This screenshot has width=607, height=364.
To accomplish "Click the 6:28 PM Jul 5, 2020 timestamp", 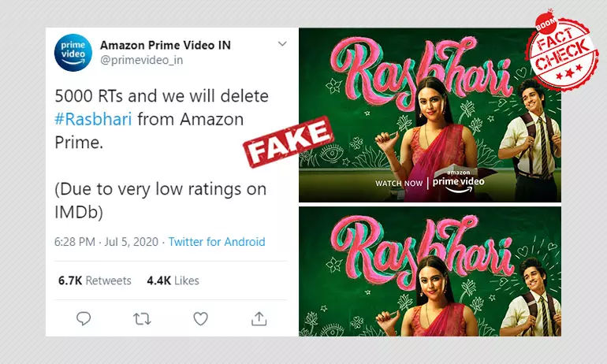I will [106, 242].
